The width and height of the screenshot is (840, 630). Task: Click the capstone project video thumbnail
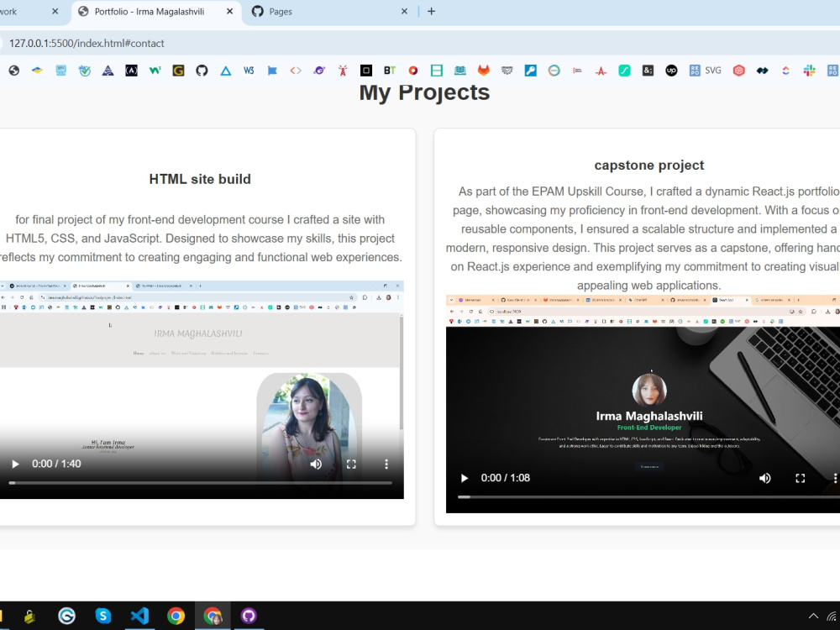[643, 403]
